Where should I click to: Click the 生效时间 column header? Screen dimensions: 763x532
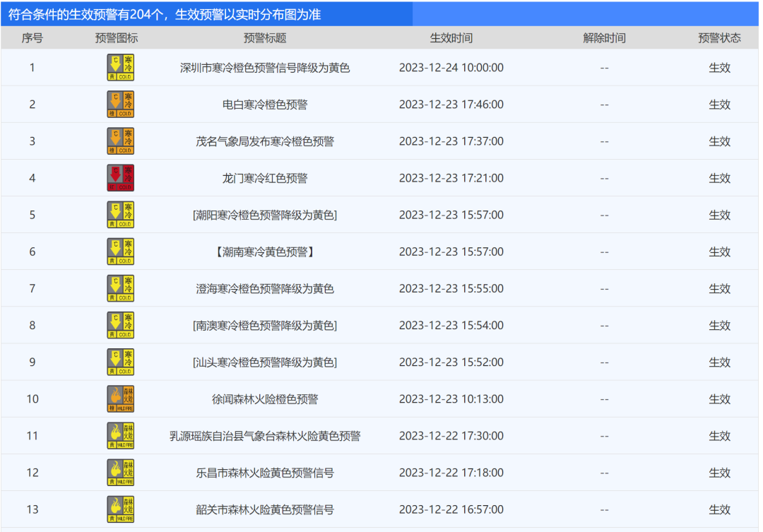[451, 38]
